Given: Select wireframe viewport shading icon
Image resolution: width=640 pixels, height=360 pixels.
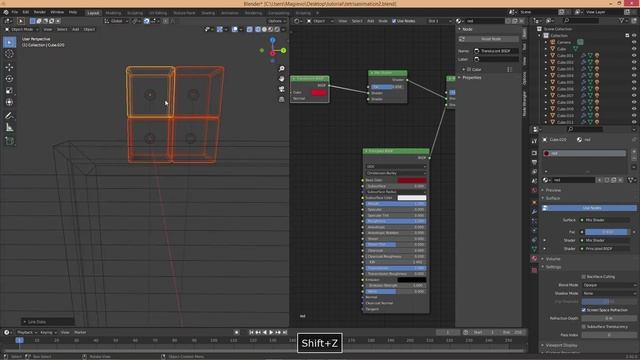Looking at the screenshot, I should pos(258,29).
